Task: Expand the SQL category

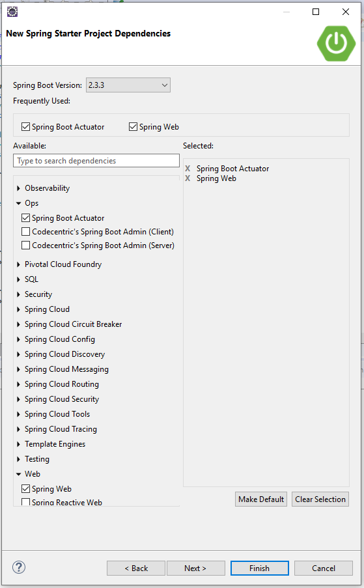Action: coord(18,279)
